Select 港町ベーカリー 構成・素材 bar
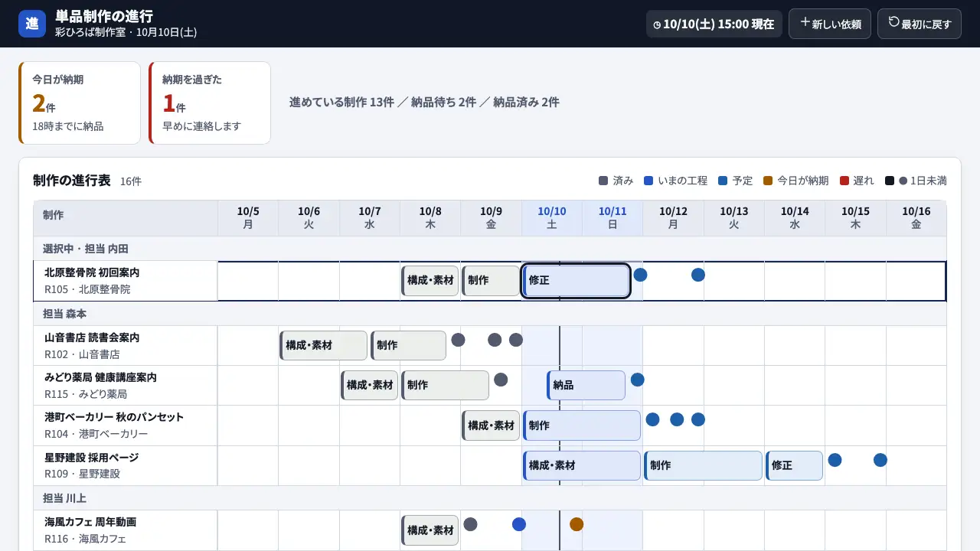Screen dimensions: 980x551 tap(491, 425)
